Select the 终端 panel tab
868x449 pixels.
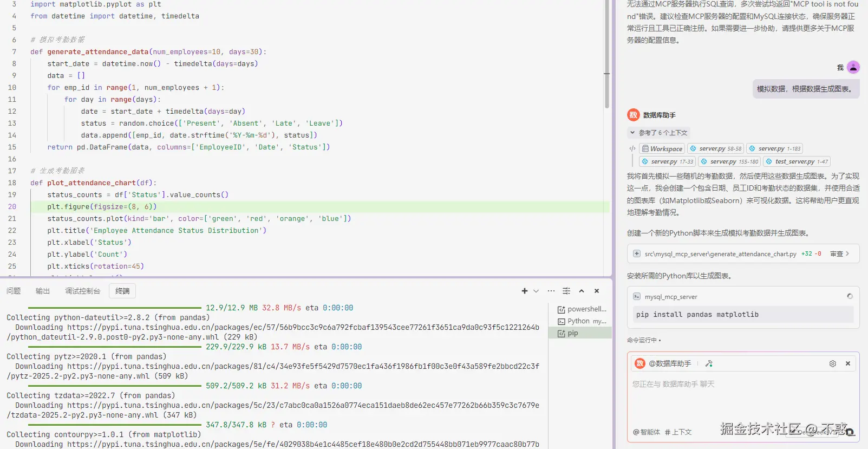pyautogui.click(x=122, y=291)
